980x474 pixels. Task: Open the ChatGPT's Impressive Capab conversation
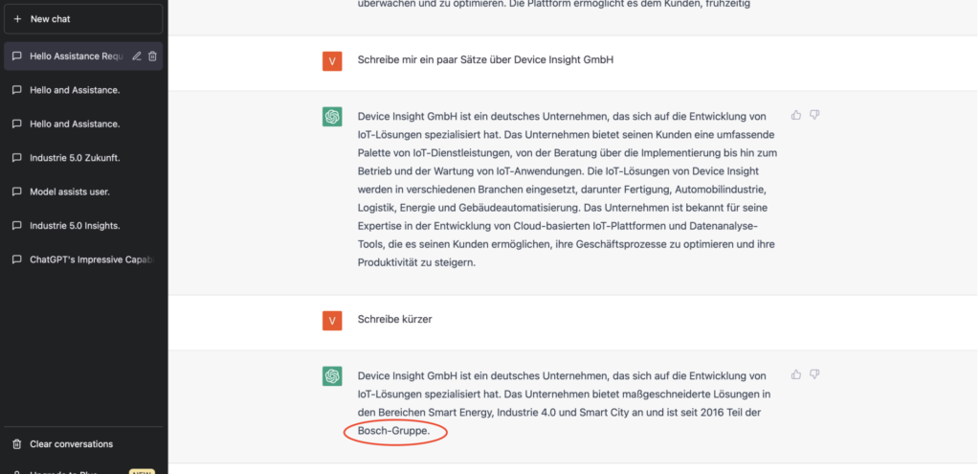click(x=83, y=259)
